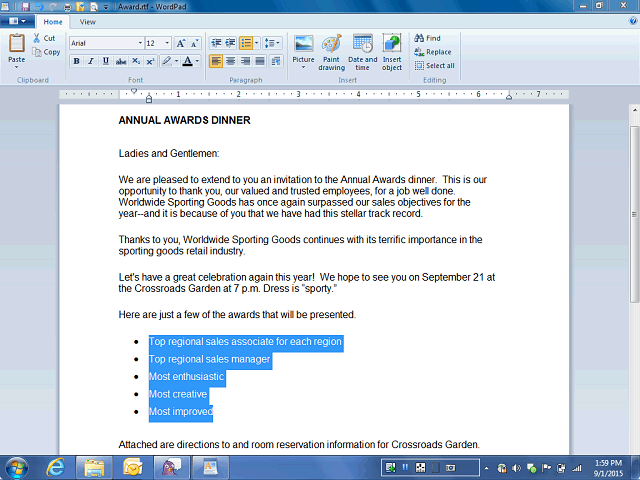
Task: Expand the highlight color arrow
Action: pos(176,61)
